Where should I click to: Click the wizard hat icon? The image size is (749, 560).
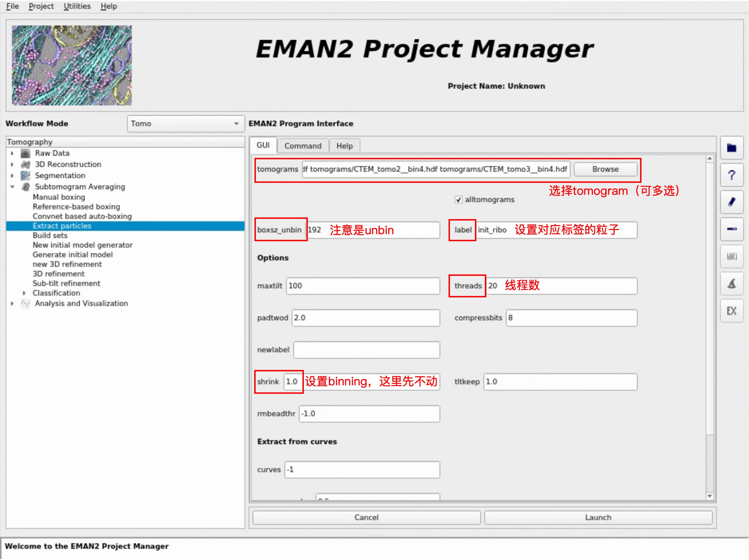[731, 284]
